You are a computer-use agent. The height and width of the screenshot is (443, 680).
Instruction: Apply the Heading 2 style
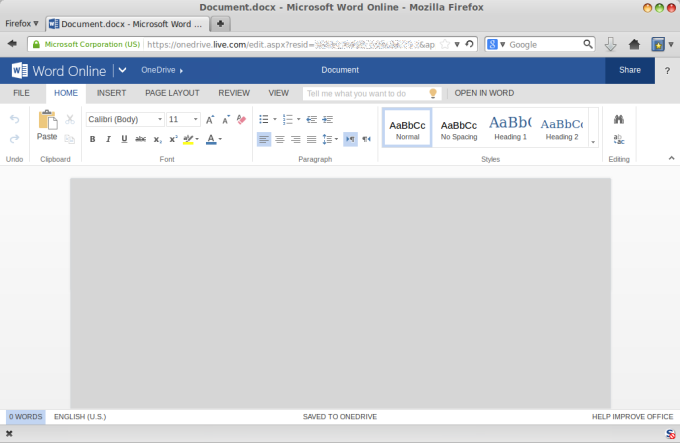tap(562, 128)
